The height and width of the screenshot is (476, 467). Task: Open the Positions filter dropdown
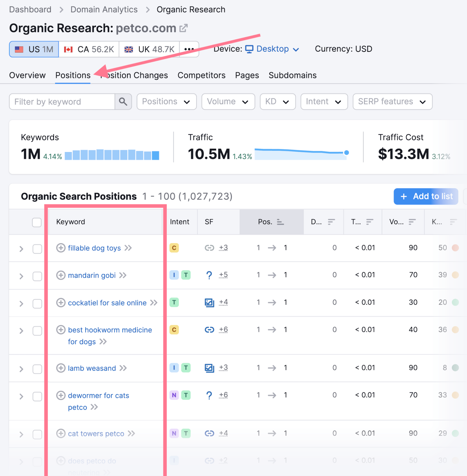(x=166, y=102)
